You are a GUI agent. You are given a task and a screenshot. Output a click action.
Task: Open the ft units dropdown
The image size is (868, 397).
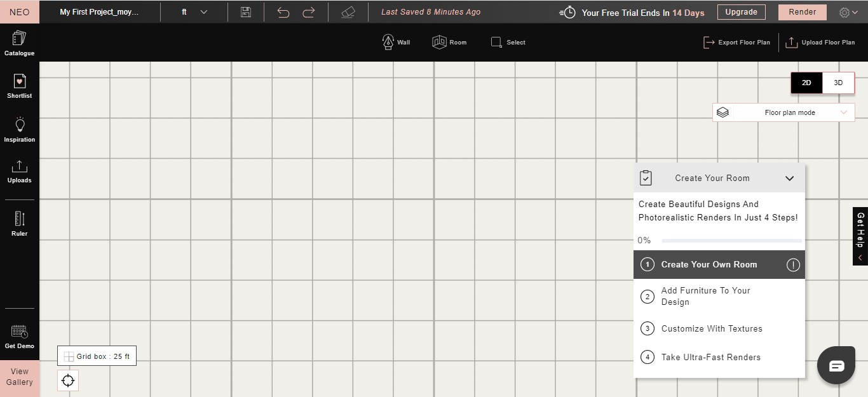(194, 12)
